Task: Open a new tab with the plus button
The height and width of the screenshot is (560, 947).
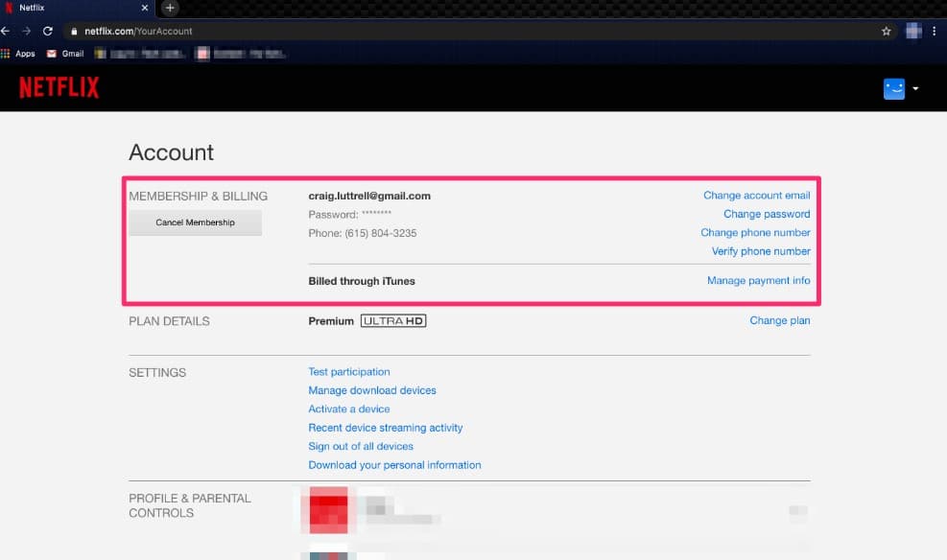Action: 170,8
